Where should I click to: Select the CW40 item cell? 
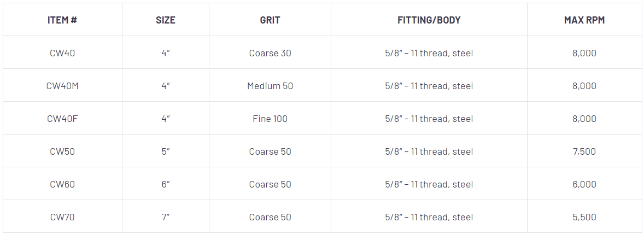coord(62,53)
